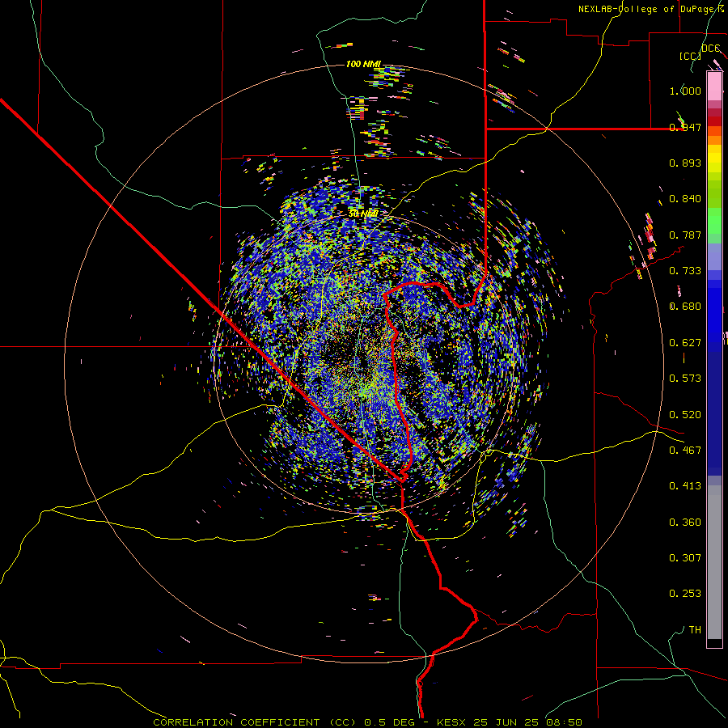
Task: Select the 0.573 legend value
Action: pos(685,379)
